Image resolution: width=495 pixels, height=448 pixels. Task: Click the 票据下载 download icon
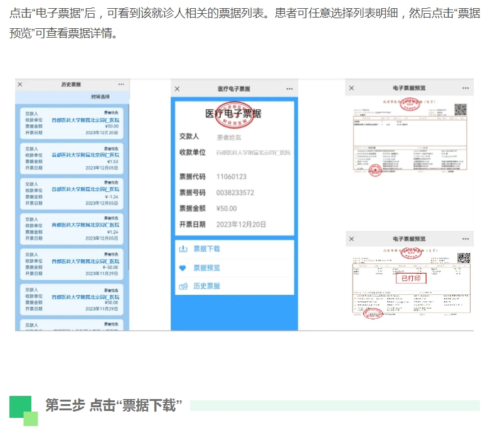tap(183, 249)
